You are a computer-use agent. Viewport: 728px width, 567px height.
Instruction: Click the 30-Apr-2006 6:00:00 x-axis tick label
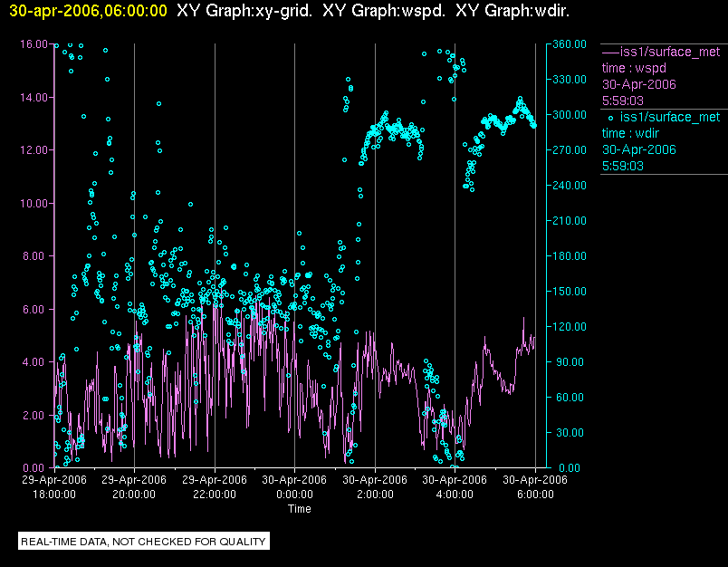pos(534,486)
